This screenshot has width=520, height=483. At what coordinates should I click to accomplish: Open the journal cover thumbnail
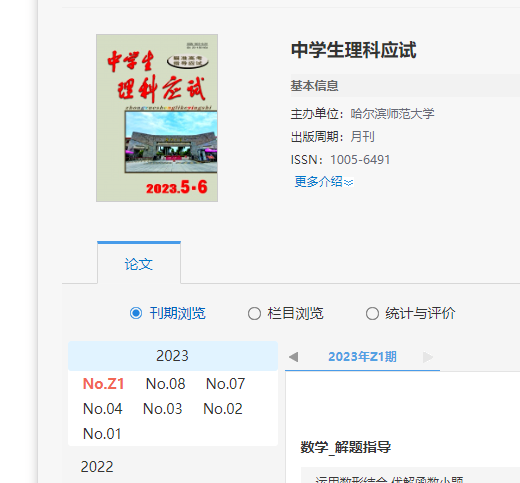click(157, 118)
